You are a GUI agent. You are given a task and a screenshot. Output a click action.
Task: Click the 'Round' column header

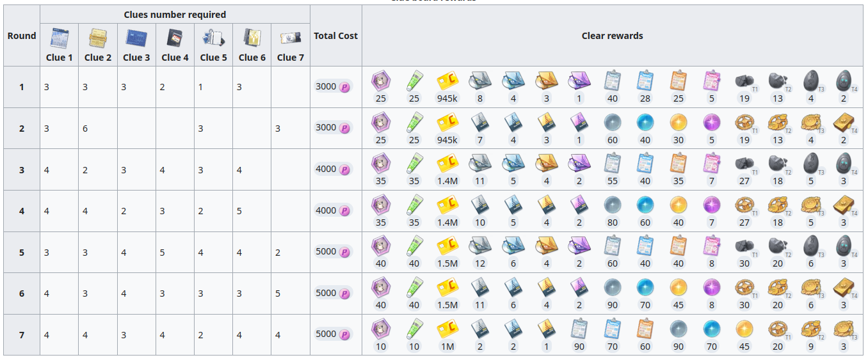tap(22, 36)
